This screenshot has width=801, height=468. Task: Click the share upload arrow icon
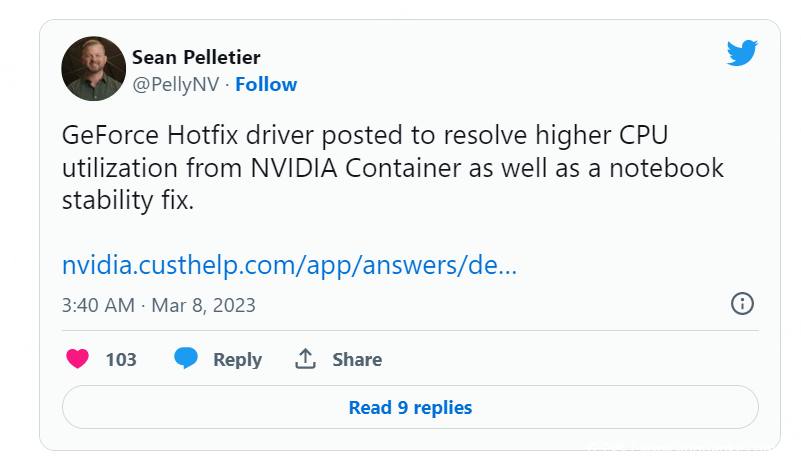[x=305, y=359]
